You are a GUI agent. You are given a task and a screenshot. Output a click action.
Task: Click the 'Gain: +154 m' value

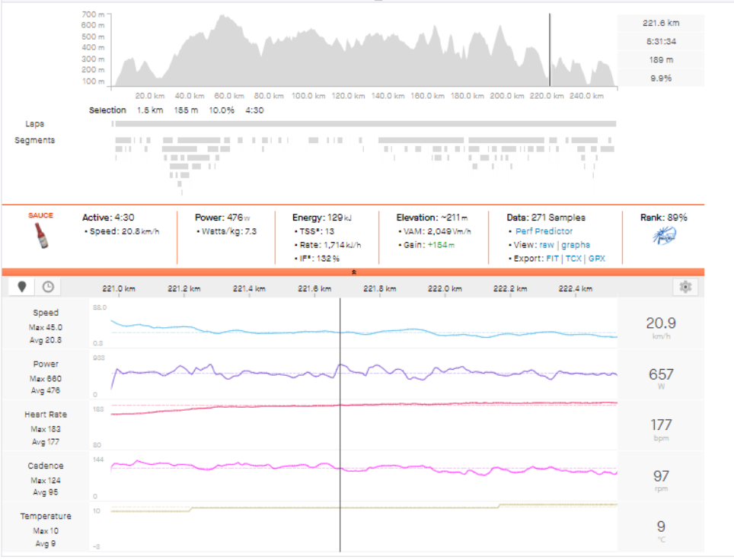click(x=429, y=245)
